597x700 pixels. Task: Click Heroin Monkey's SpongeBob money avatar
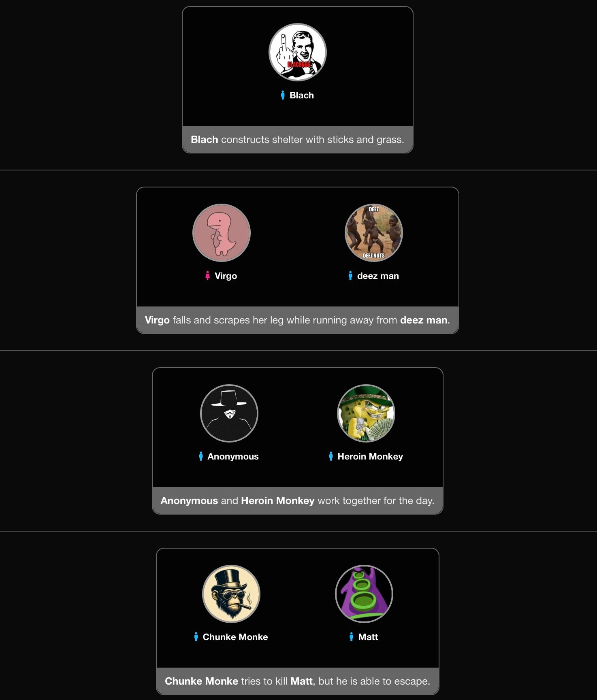366,413
